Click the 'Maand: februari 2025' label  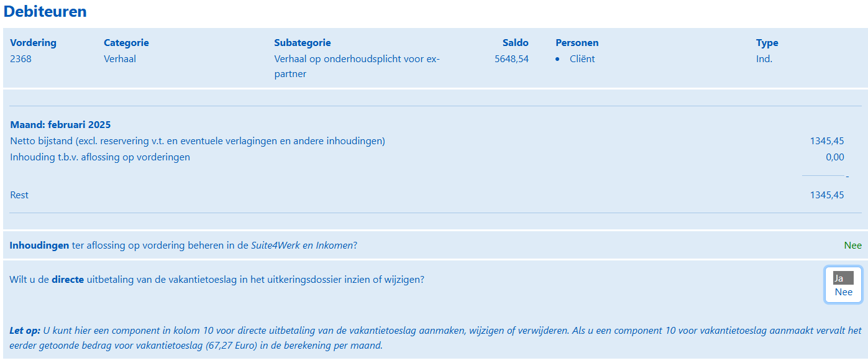click(60, 125)
